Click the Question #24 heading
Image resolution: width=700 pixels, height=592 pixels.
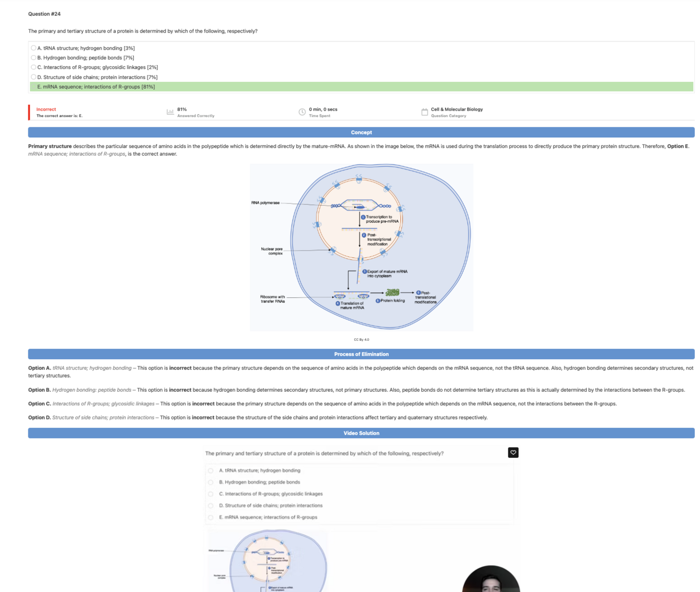(44, 14)
